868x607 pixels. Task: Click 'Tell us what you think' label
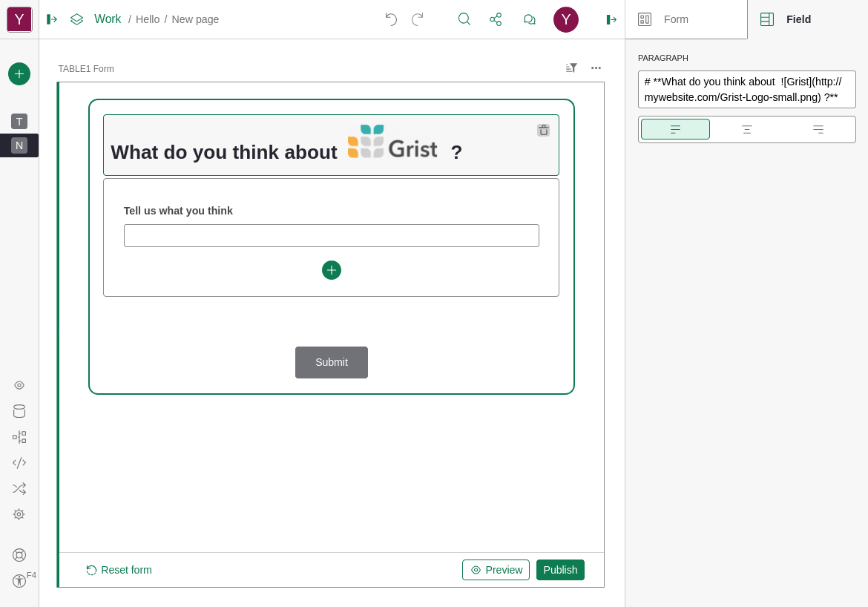tap(178, 211)
